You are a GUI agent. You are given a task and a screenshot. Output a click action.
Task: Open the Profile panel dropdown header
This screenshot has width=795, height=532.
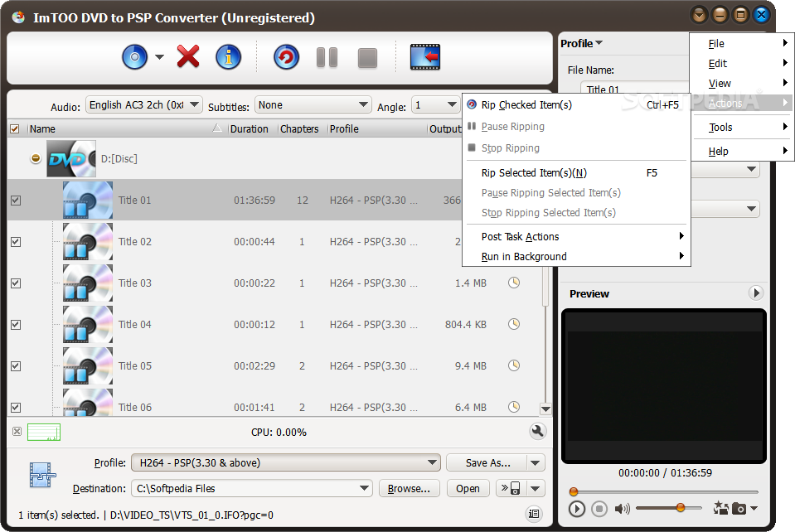click(582, 44)
